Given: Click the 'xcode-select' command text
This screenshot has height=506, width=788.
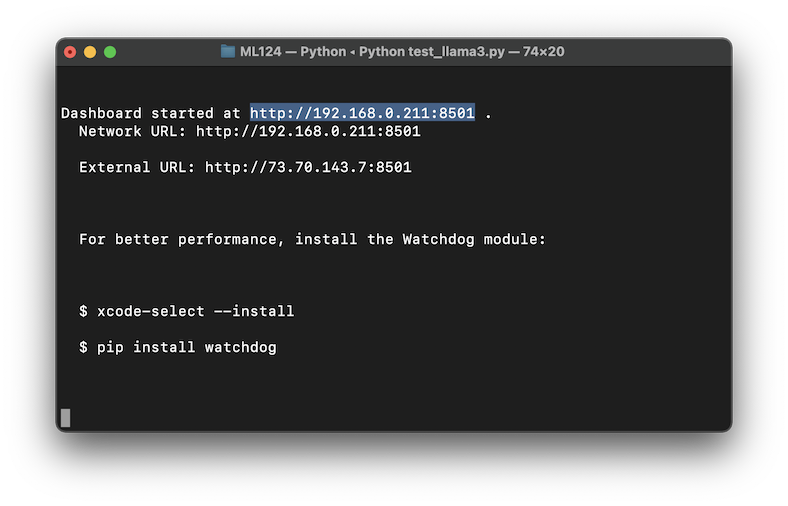Looking at the screenshot, I should click(x=151, y=311).
